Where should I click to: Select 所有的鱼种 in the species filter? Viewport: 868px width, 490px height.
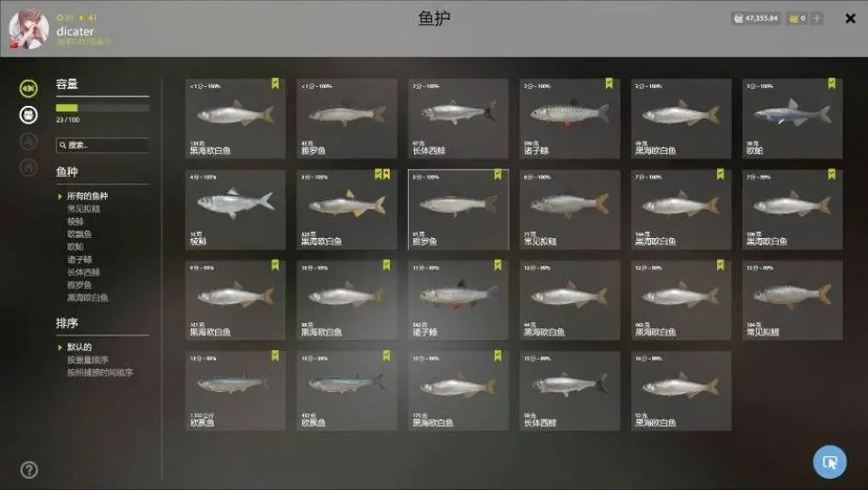(x=88, y=195)
